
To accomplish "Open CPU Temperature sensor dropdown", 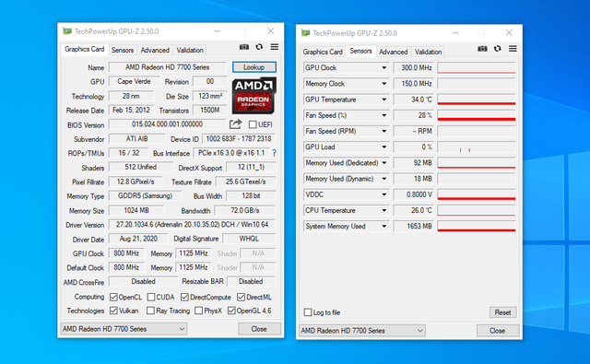I will pyautogui.click(x=383, y=211).
